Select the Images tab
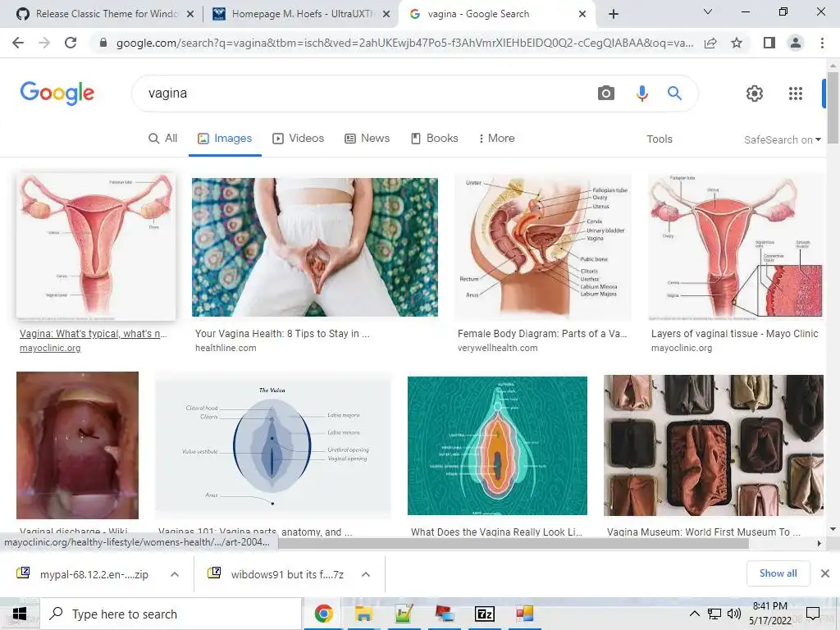Viewport: 840px width, 630px height. pyautogui.click(x=225, y=138)
